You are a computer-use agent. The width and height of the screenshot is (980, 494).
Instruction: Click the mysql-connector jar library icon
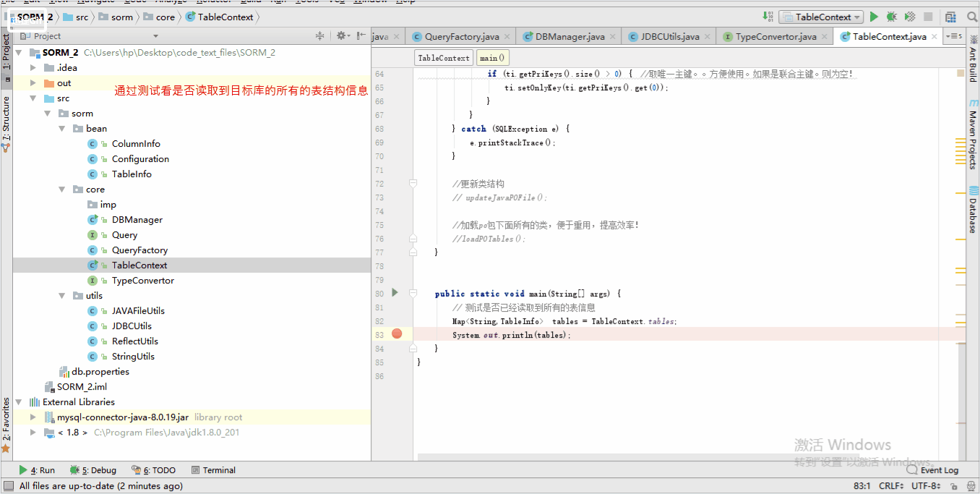pyautogui.click(x=50, y=417)
